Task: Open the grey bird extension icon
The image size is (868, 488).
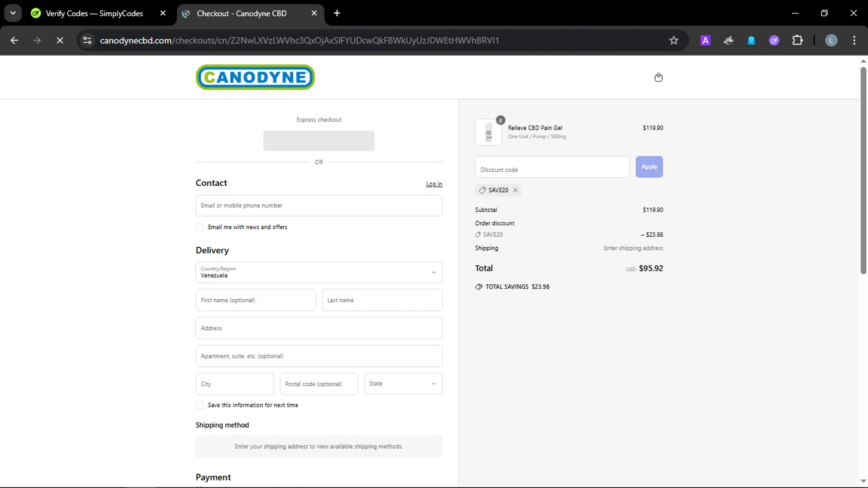Action: pyautogui.click(x=729, y=41)
